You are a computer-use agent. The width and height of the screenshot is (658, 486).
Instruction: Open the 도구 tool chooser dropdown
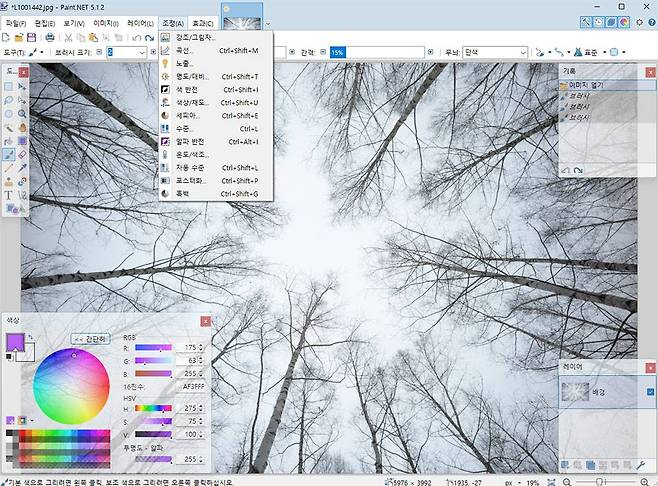[36, 52]
